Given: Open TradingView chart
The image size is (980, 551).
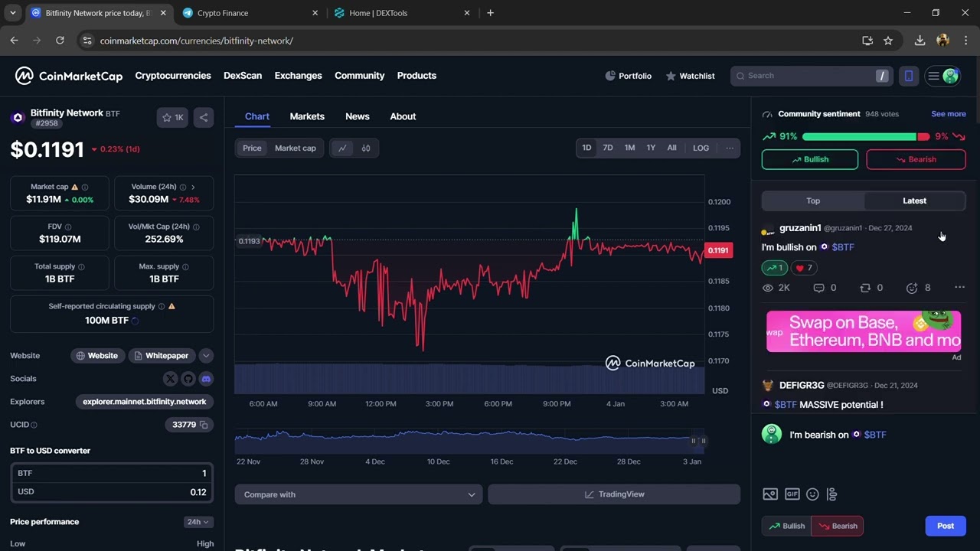Looking at the screenshot, I should [614, 494].
